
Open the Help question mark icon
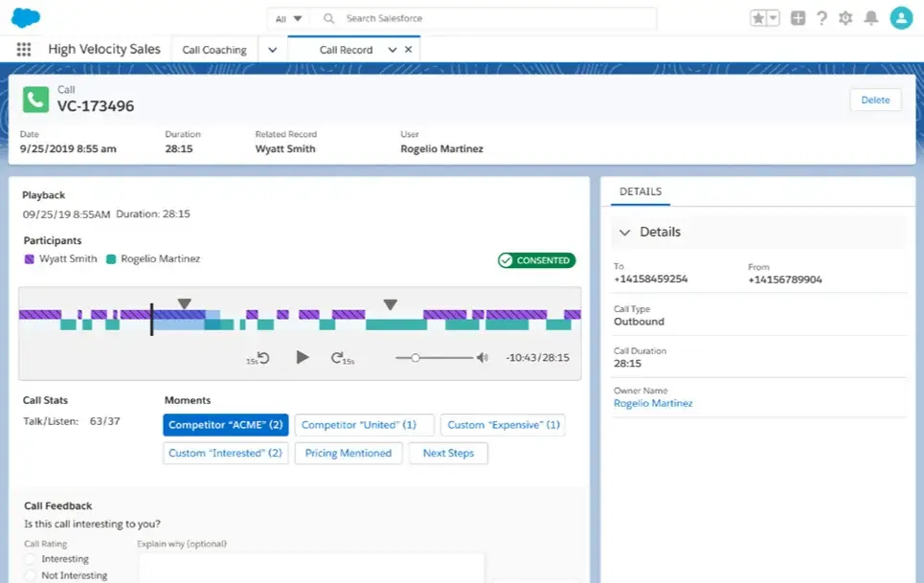(x=823, y=18)
